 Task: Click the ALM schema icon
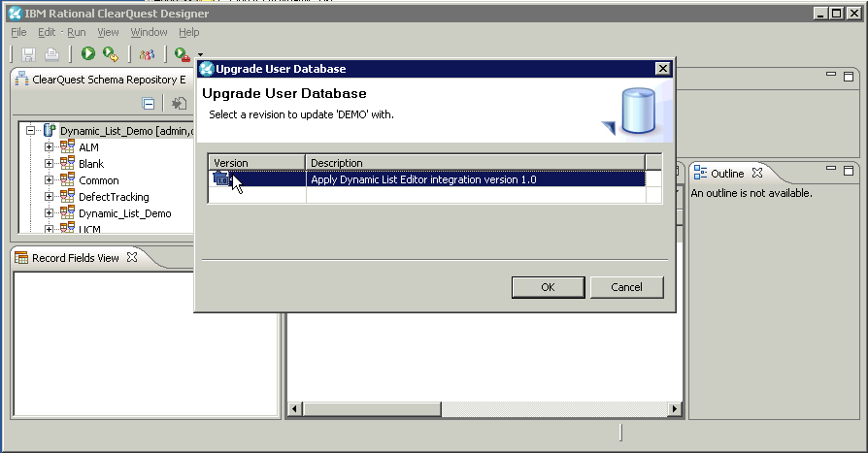pos(68,146)
